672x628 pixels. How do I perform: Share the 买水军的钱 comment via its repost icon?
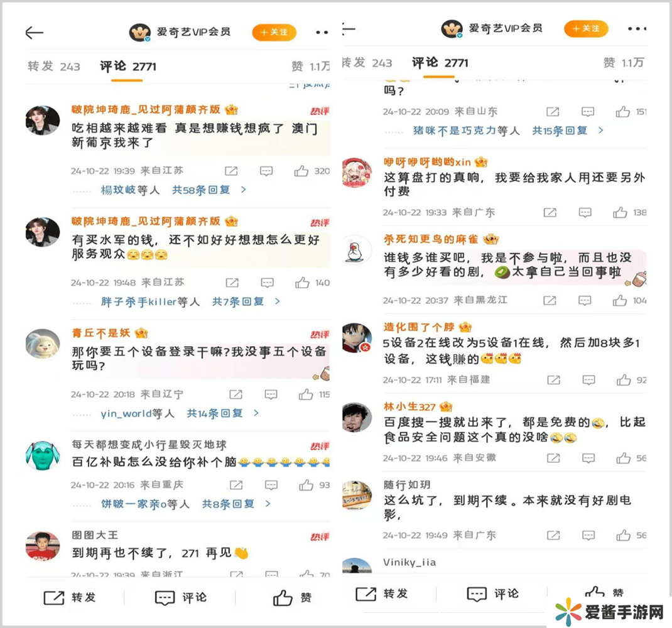[232, 283]
